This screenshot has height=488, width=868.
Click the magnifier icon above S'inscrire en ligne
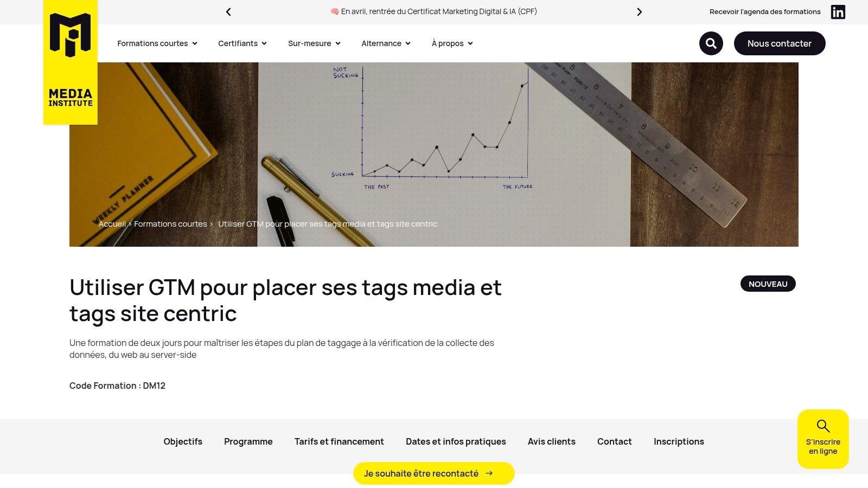click(x=823, y=425)
